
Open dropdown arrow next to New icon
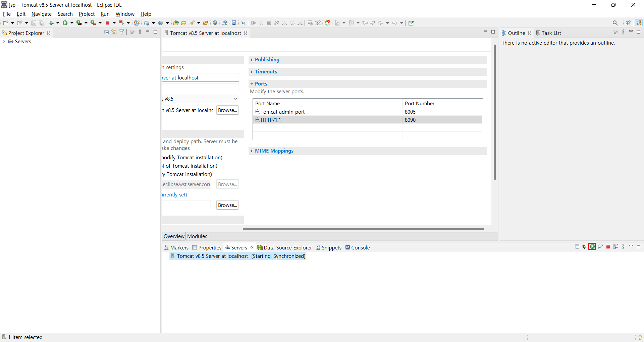point(12,23)
